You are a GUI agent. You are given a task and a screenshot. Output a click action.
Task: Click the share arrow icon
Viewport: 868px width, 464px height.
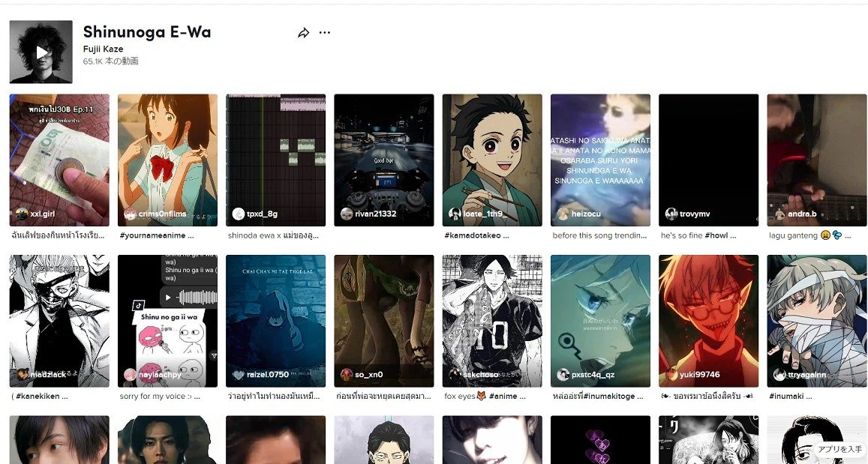point(303,33)
